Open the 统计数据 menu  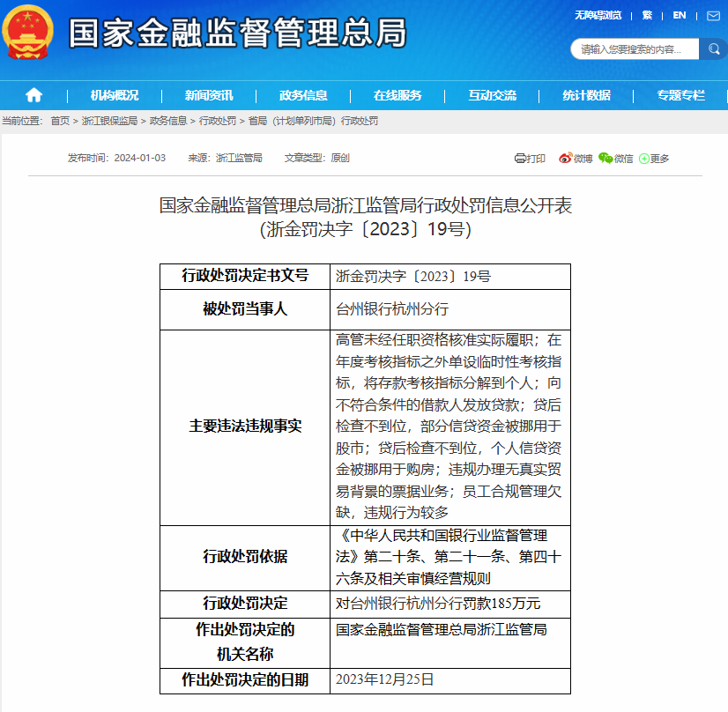pyautogui.click(x=586, y=95)
